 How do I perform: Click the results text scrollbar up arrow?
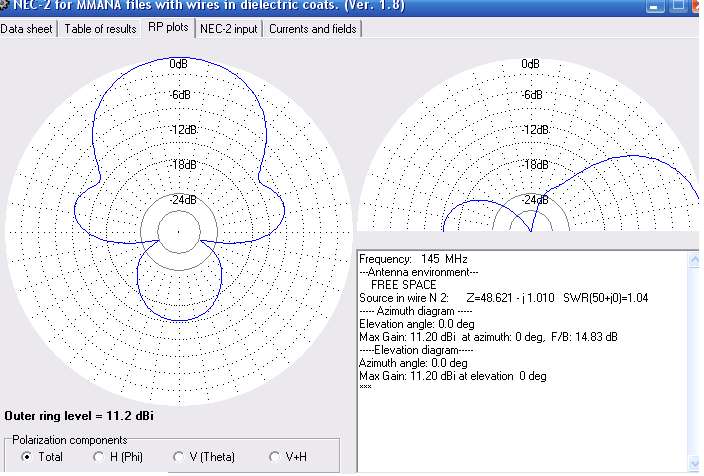pyautogui.click(x=694, y=260)
